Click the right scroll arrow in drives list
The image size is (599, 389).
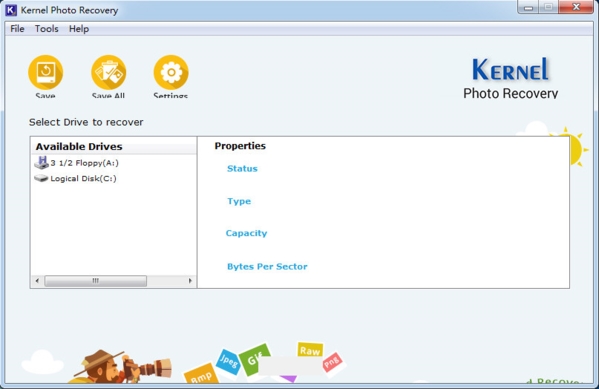click(x=190, y=281)
